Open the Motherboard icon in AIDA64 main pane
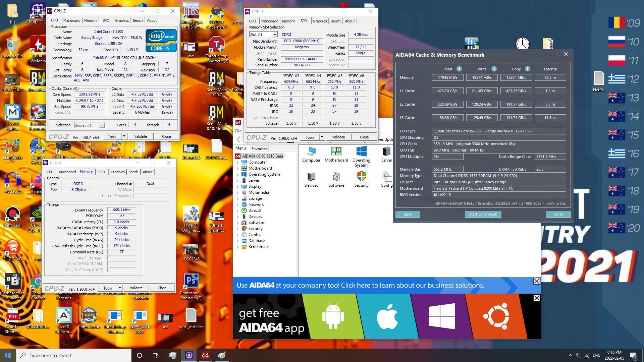 pos(336,154)
